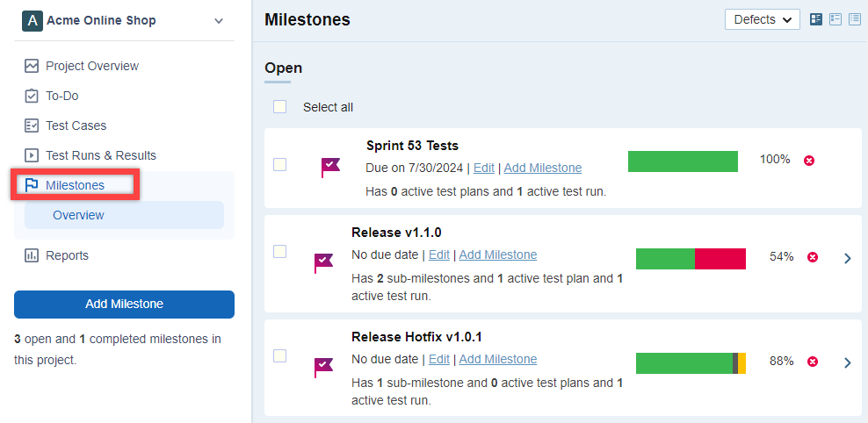The height and width of the screenshot is (423, 868).
Task: Expand the Acme Online Shop project selector
Action: pos(219,20)
